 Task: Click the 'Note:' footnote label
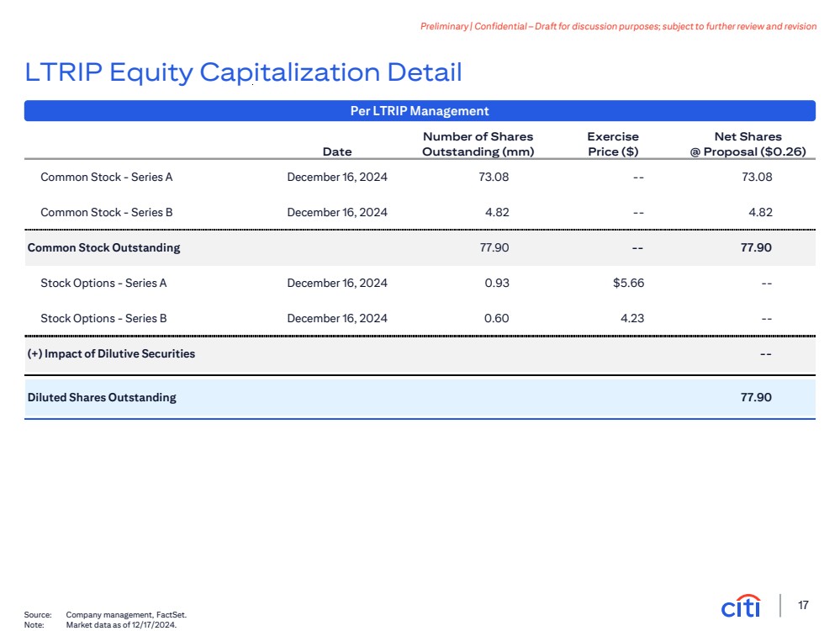[x=34, y=624]
